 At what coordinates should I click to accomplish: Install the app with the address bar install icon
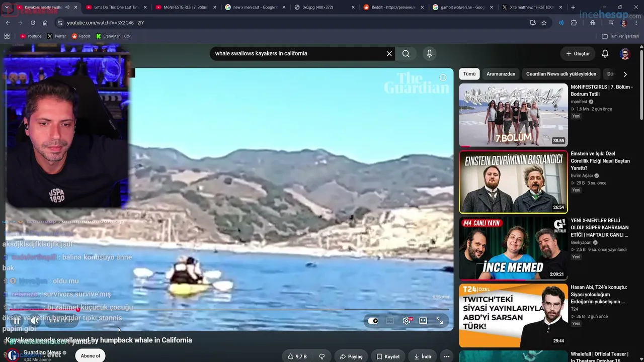[x=533, y=23]
